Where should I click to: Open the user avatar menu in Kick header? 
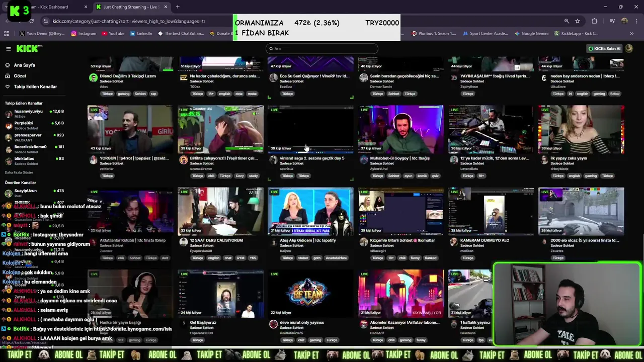point(629,49)
